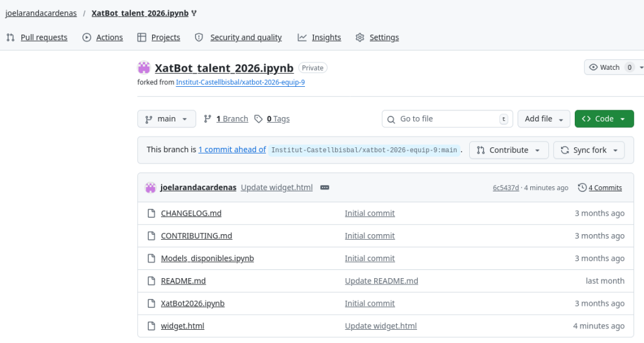Click the fork icon beside the repo breadcrumb

tap(194, 13)
